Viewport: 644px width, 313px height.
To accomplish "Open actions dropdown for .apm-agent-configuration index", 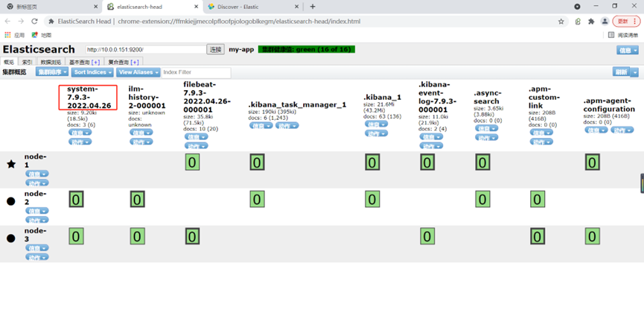I will click(x=622, y=130).
